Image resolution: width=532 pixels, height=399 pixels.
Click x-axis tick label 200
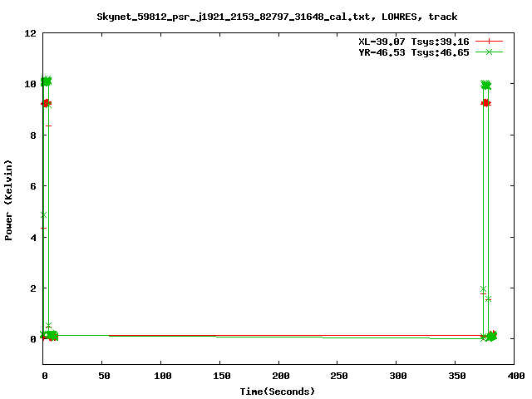tap(281, 376)
